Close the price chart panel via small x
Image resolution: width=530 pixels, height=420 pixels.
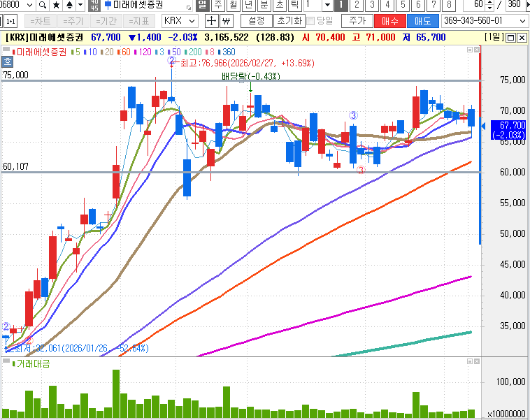pyautogui.click(x=477, y=50)
